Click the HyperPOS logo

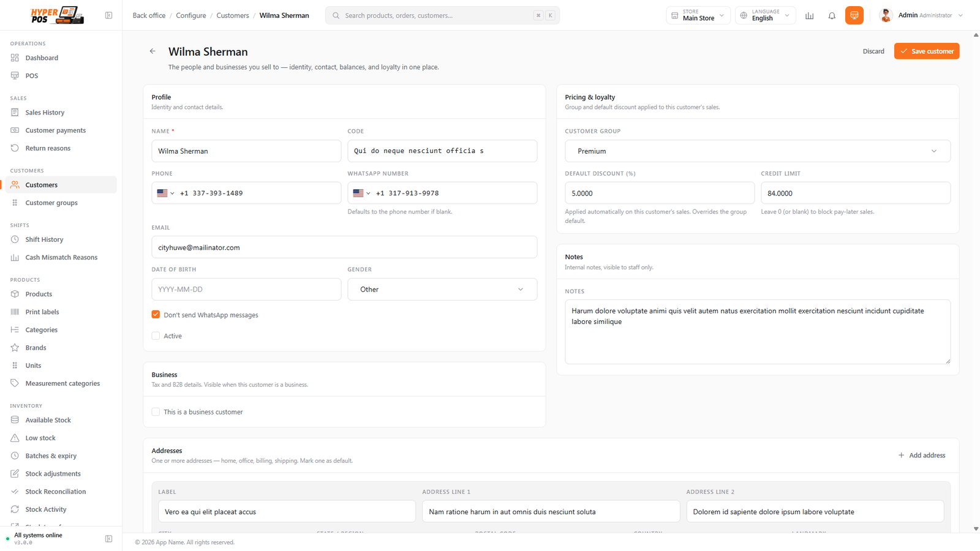tap(57, 15)
